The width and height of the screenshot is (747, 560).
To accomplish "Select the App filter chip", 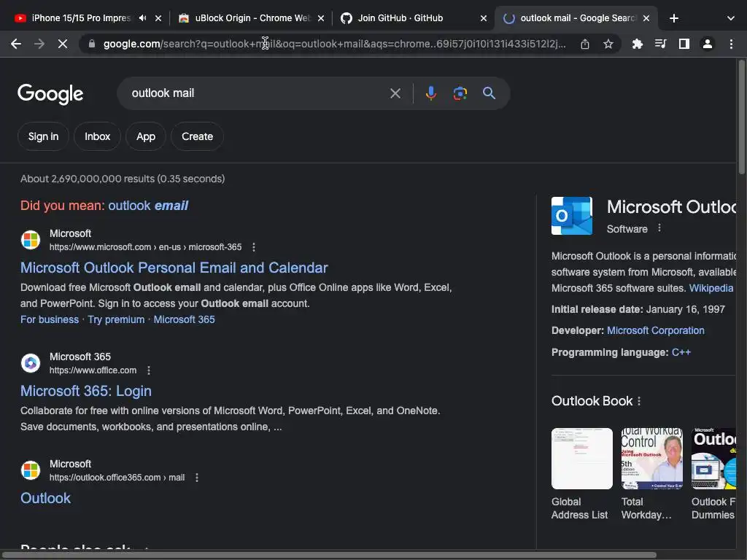I will [x=146, y=136].
